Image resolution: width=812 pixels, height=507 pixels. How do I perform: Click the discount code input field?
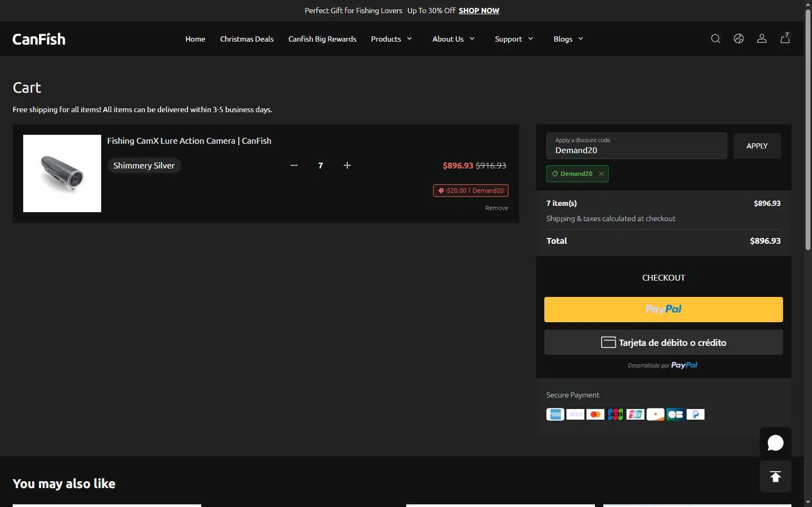click(637, 146)
